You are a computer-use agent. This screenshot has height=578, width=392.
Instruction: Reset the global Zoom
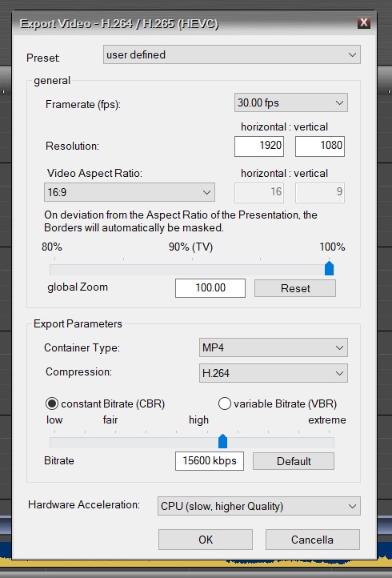pyautogui.click(x=295, y=288)
